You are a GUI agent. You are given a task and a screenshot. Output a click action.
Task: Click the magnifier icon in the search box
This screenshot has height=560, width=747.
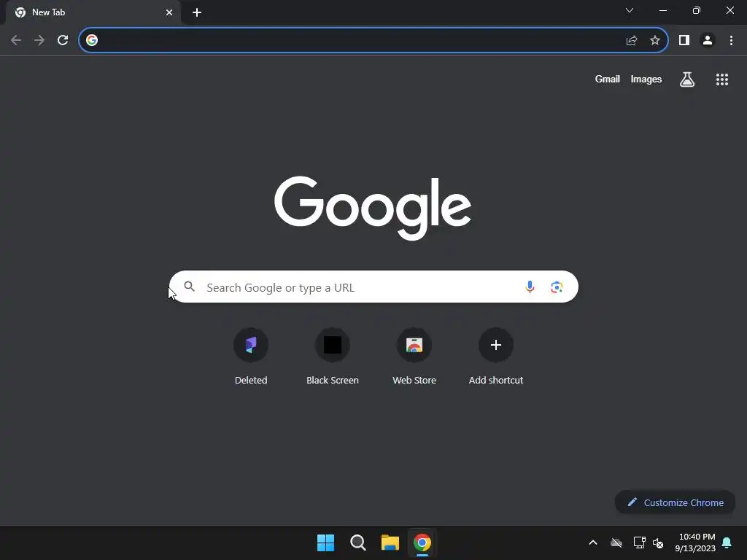pyautogui.click(x=190, y=287)
